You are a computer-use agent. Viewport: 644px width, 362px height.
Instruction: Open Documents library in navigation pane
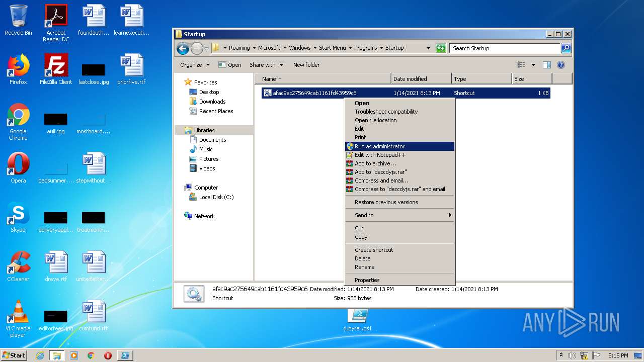click(x=212, y=140)
